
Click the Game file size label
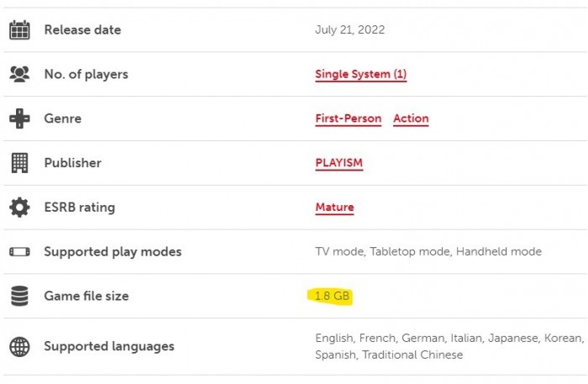click(86, 296)
